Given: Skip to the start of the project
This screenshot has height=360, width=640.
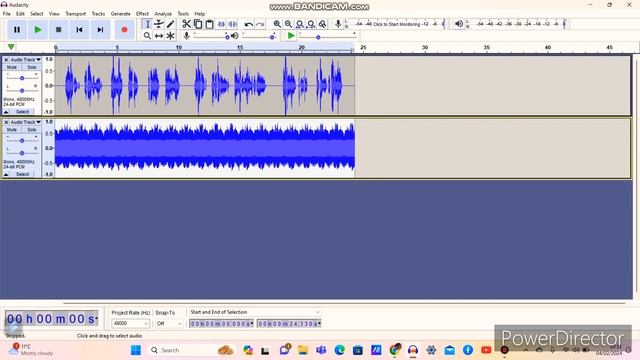Looking at the screenshot, I should click(79, 30).
